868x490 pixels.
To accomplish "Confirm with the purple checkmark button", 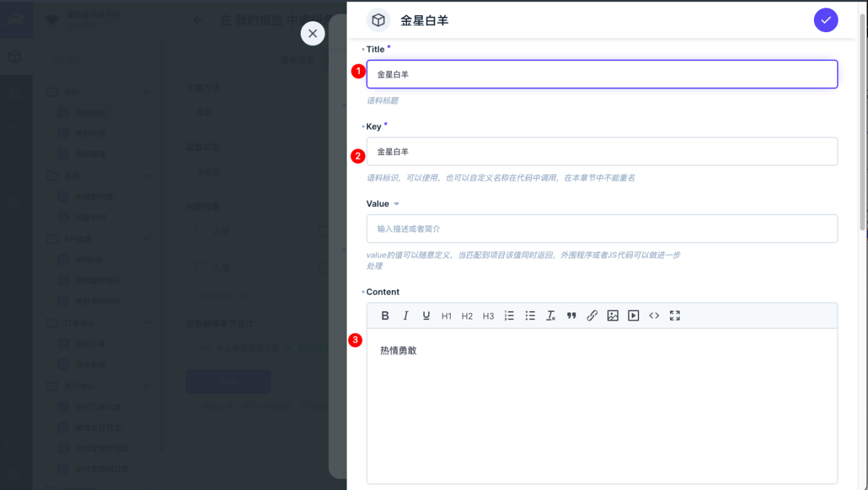I will tap(826, 21).
